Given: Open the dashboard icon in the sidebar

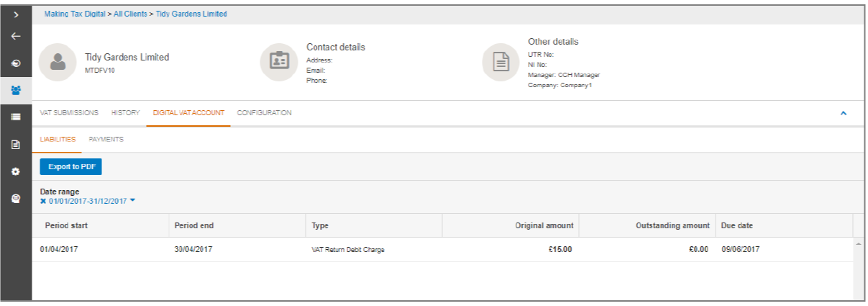Looking at the screenshot, I should click(16, 63).
